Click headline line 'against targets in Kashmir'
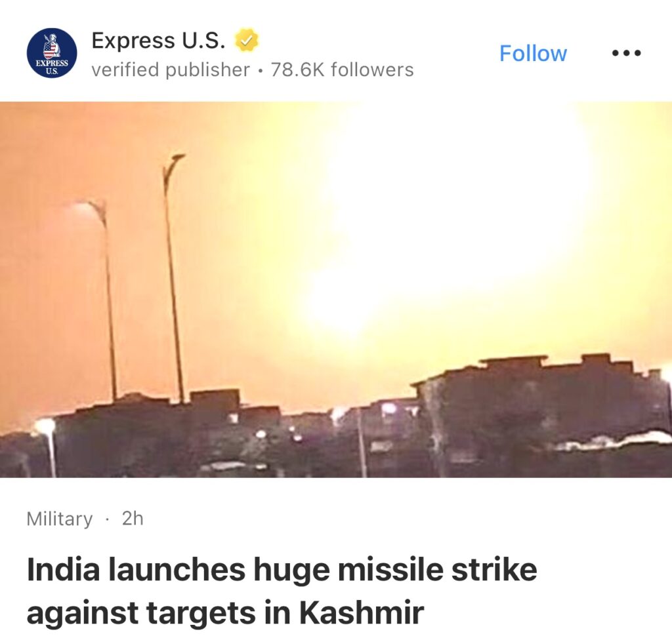The image size is (672, 640). tap(226, 612)
